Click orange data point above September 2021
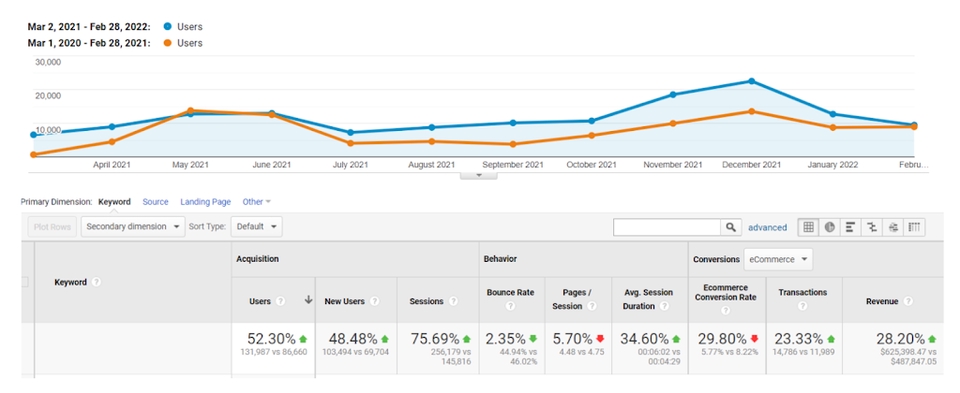This screenshot has width=960, height=393. [513, 144]
